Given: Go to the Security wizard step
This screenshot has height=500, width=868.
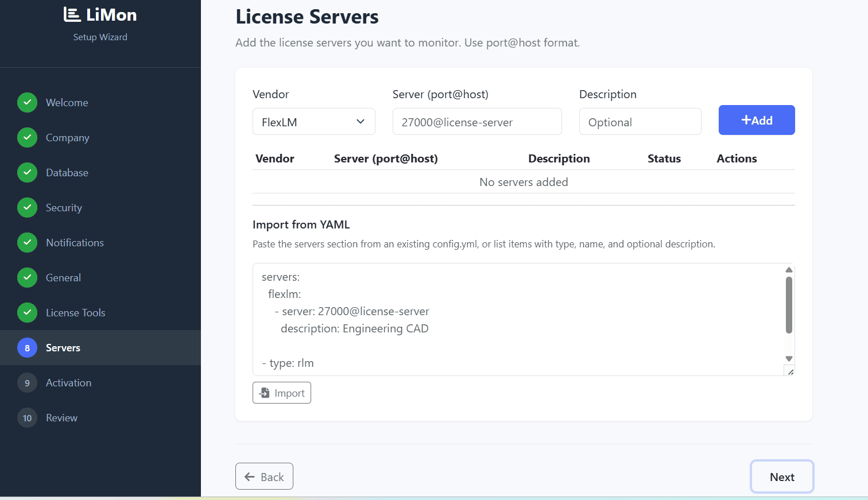Looking at the screenshot, I should tap(100, 207).
